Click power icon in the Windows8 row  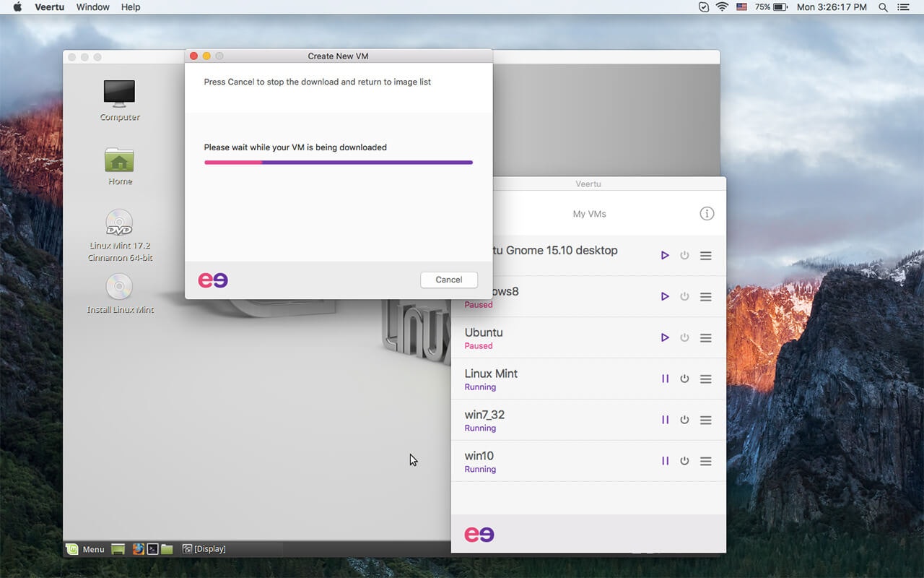(684, 297)
